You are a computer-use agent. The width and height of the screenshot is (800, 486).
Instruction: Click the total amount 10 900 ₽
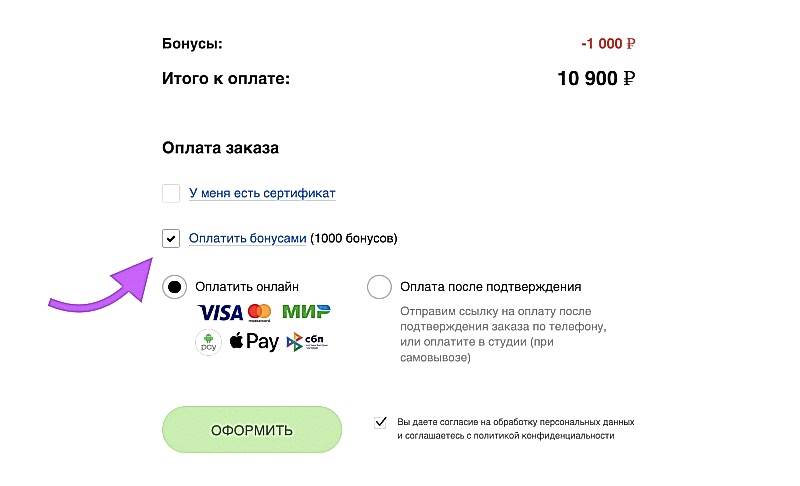tap(596, 78)
